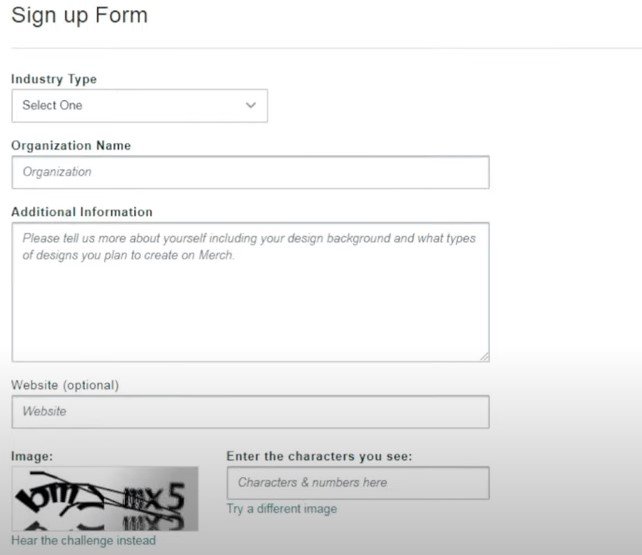
Task: Click the Image: label above the captcha
Action: point(32,456)
